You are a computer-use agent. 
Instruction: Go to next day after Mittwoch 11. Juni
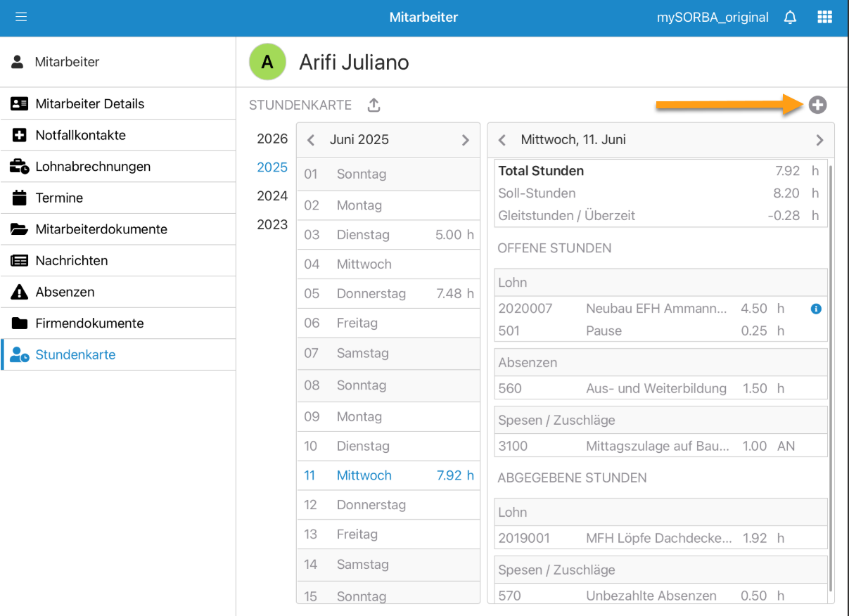[819, 140]
